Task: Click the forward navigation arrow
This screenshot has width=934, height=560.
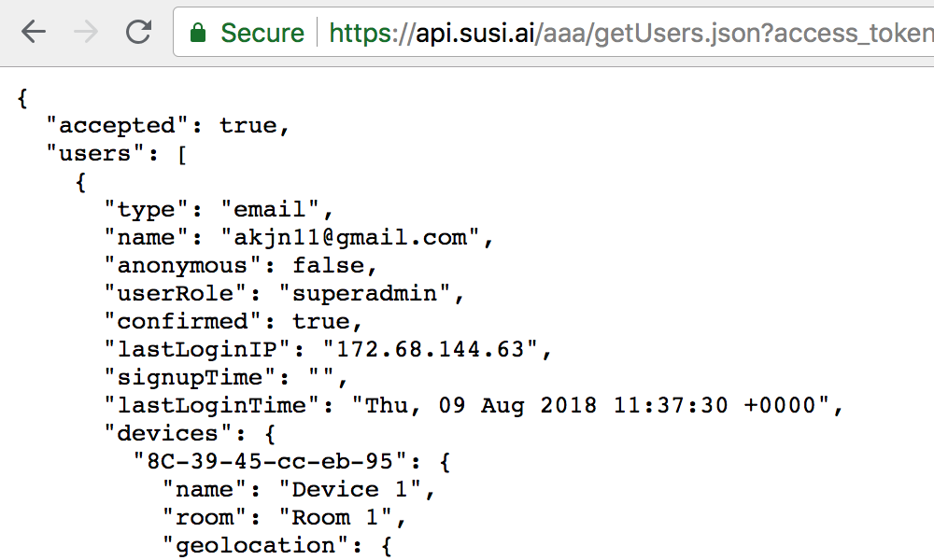Action: point(86,32)
